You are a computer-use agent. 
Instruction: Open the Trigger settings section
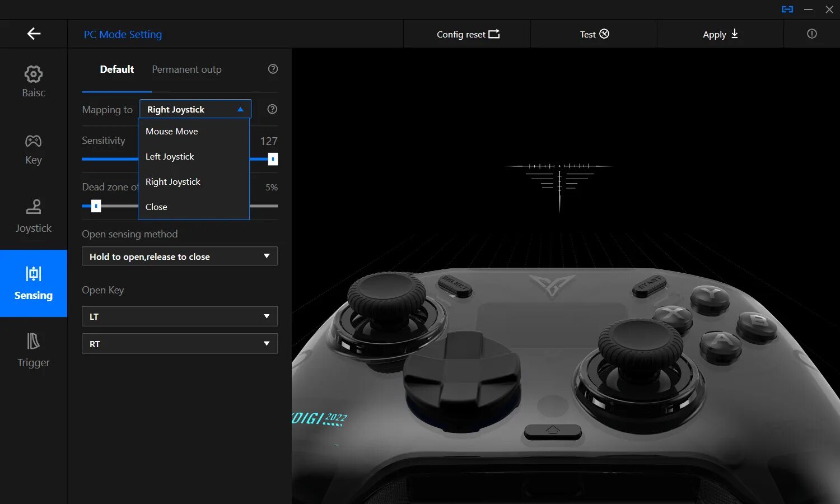coord(34,351)
